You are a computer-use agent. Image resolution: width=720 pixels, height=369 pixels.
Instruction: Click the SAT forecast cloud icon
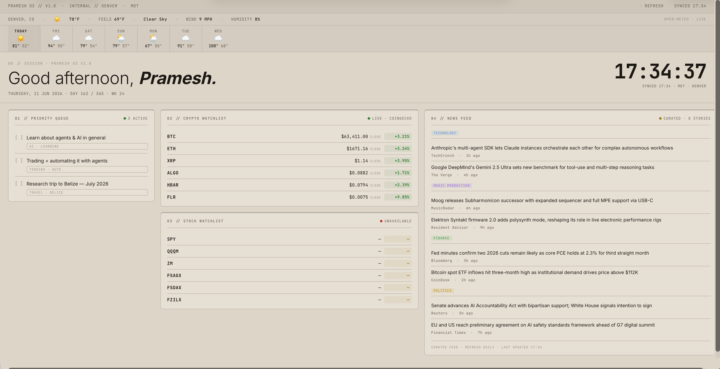88,38
